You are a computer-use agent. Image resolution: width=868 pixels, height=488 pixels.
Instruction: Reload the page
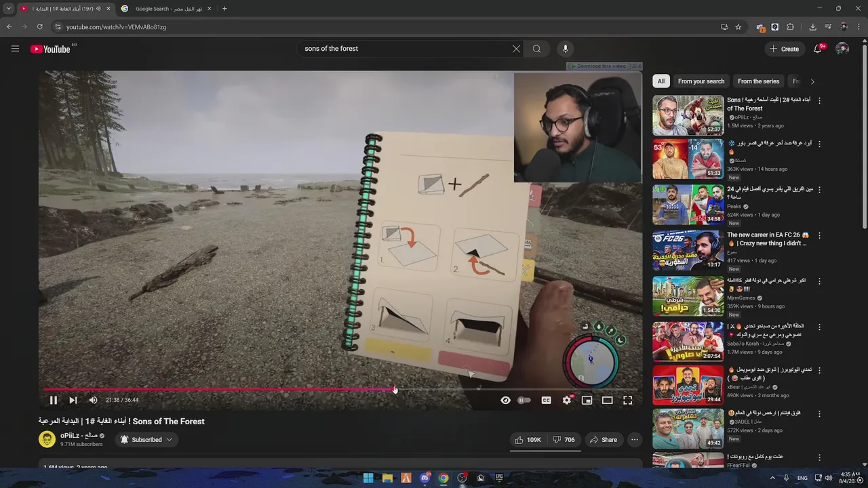pyautogui.click(x=39, y=27)
